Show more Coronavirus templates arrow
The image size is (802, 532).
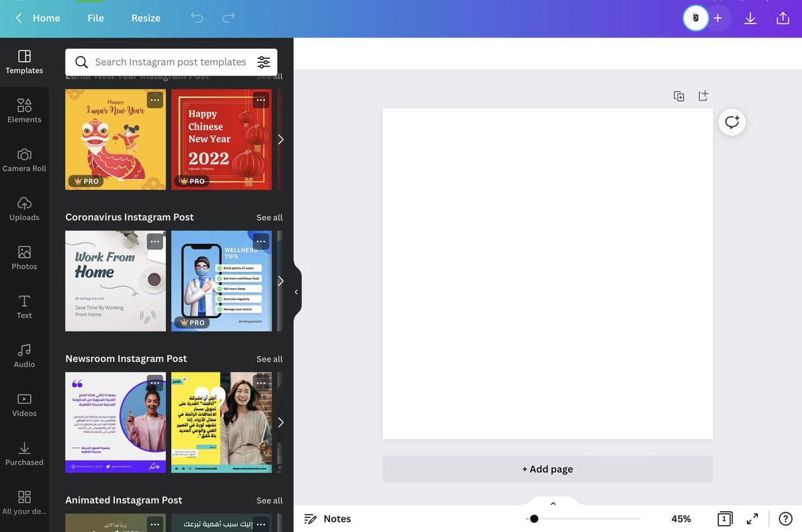281,281
